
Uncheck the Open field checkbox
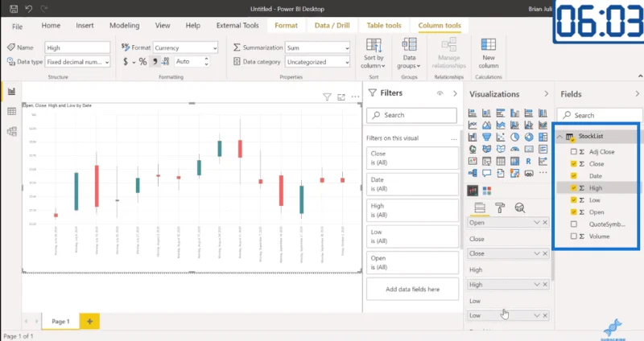tap(574, 212)
